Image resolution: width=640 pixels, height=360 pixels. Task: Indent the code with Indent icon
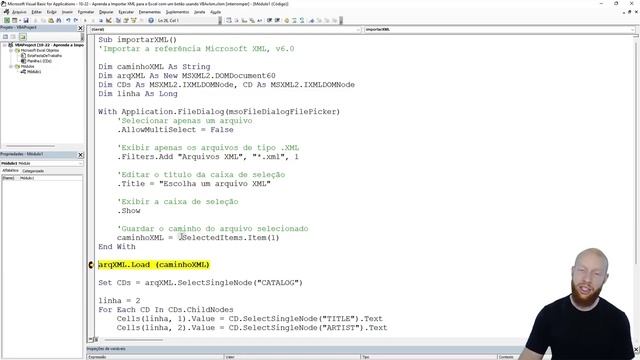(269, 20)
